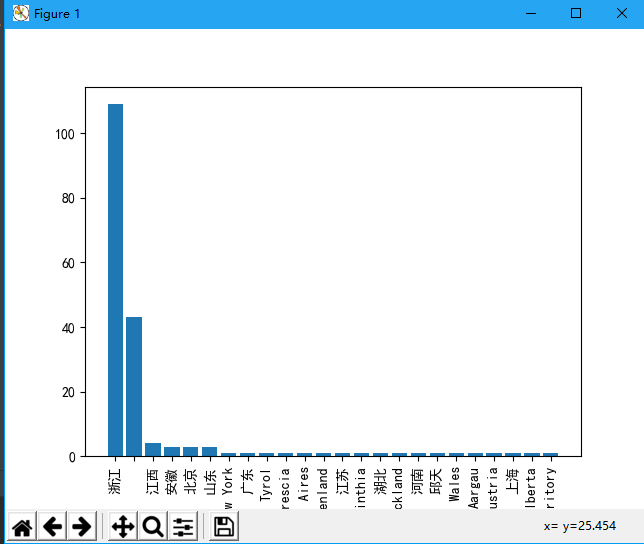Viewport: 644px width, 544px height.
Task: Click the x-axis label Aires
Action: (304, 484)
